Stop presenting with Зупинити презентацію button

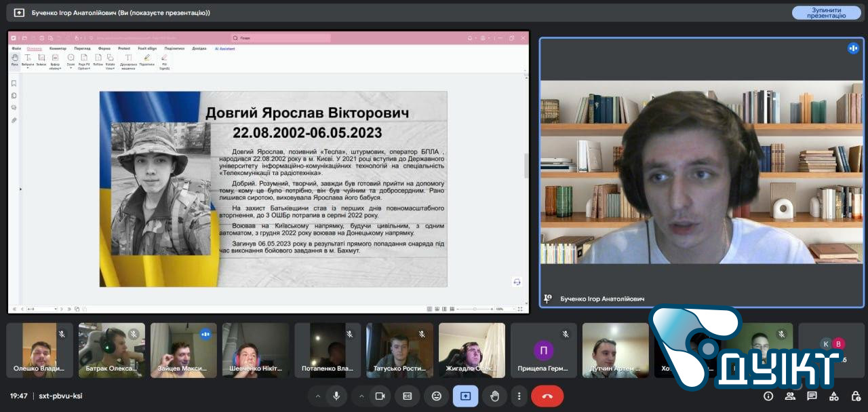click(x=827, y=12)
